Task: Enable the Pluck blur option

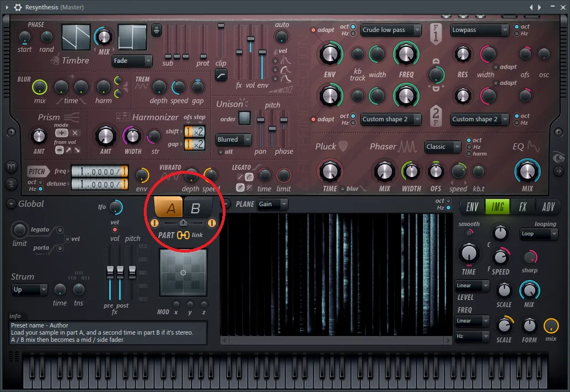Action: pos(342,189)
